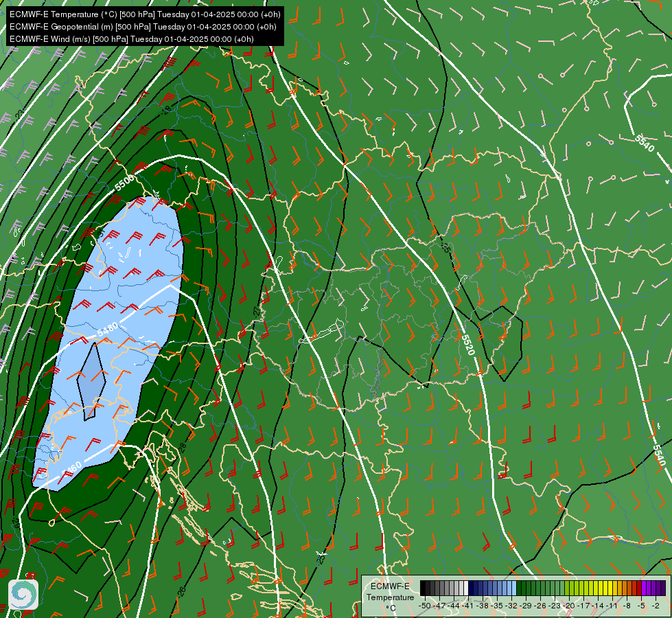The width and height of the screenshot is (672, 618).
Task: Select the ECMWF-E Temperature 500 hPa title line
Action: pos(145,14)
